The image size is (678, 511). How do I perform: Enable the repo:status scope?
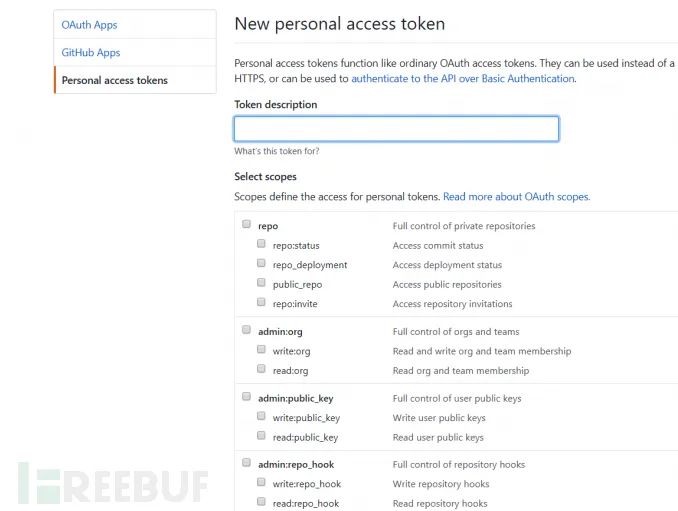(261, 243)
